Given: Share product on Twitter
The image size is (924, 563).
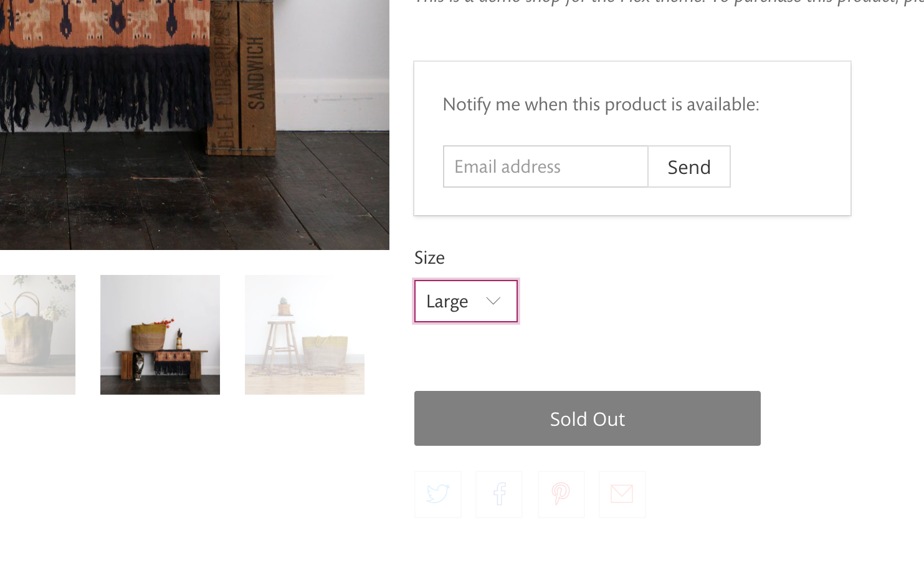Looking at the screenshot, I should click(438, 494).
